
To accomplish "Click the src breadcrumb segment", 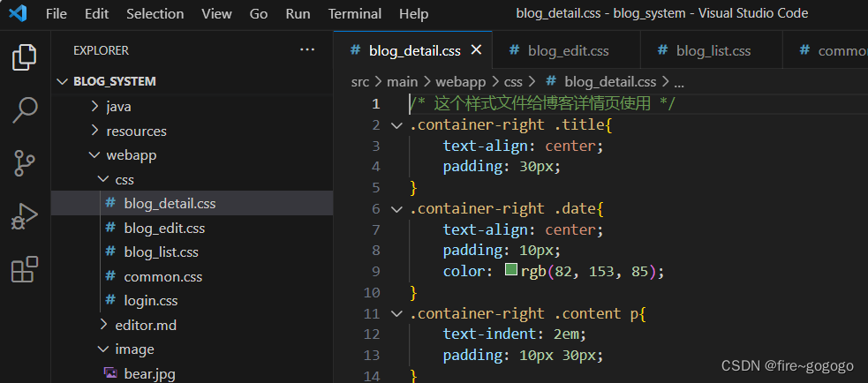I will pyautogui.click(x=361, y=82).
